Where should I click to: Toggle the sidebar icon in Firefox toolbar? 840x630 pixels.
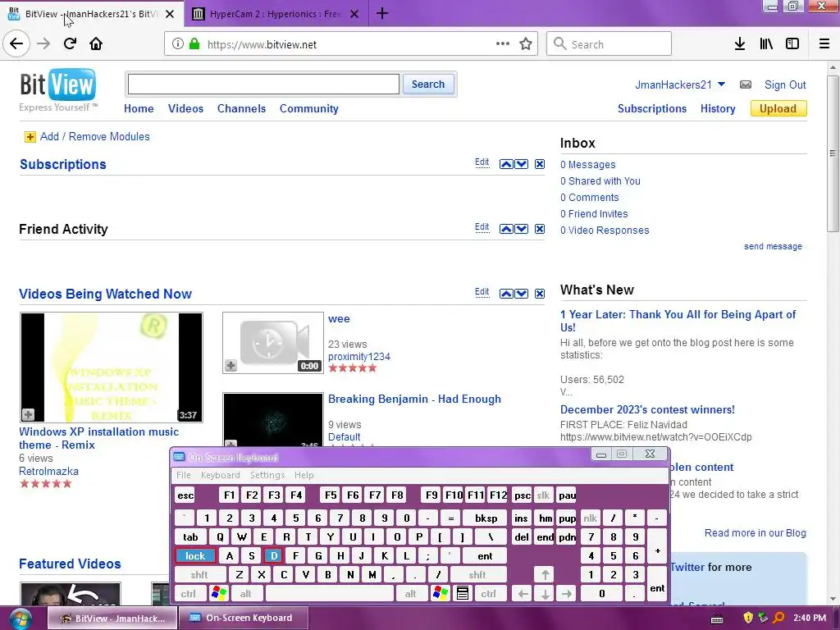click(x=792, y=44)
